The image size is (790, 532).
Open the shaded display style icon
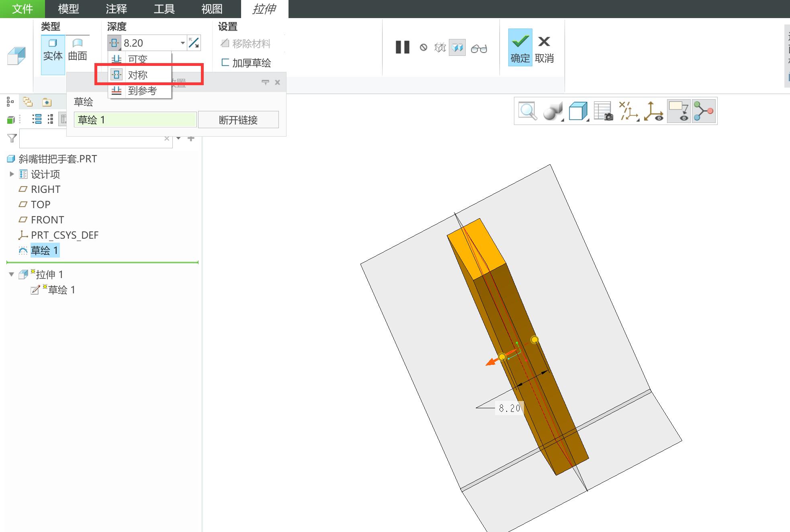click(x=553, y=111)
